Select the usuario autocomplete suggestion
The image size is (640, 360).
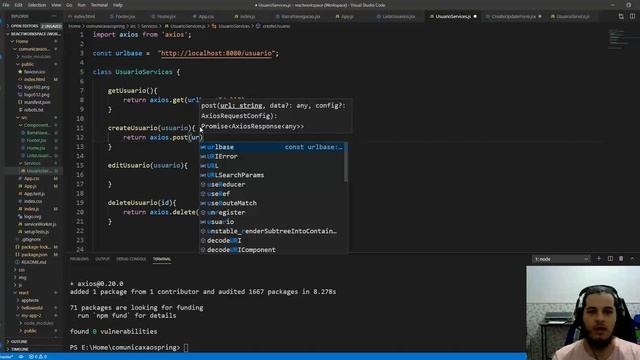point(272,222)
